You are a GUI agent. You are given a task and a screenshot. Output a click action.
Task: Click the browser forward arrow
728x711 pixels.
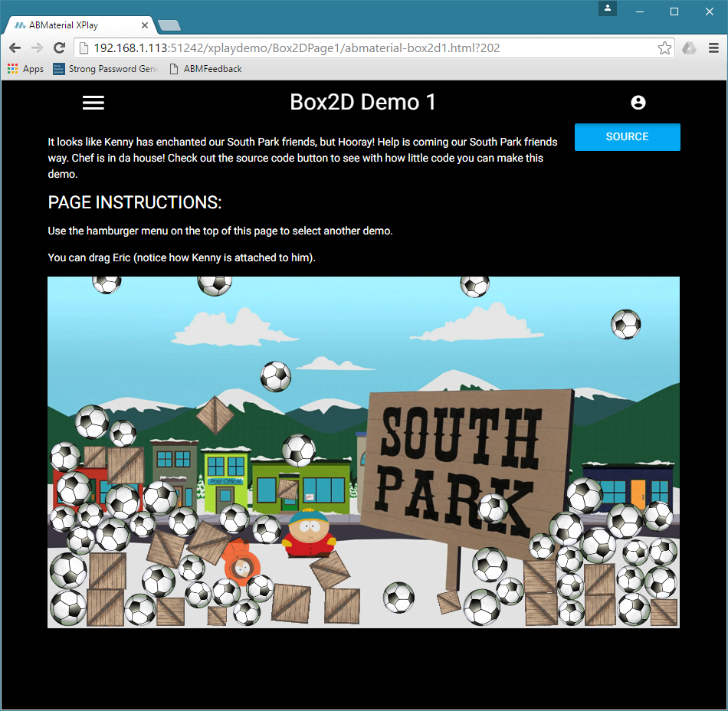pyautogui.click(x=37, y=48)
